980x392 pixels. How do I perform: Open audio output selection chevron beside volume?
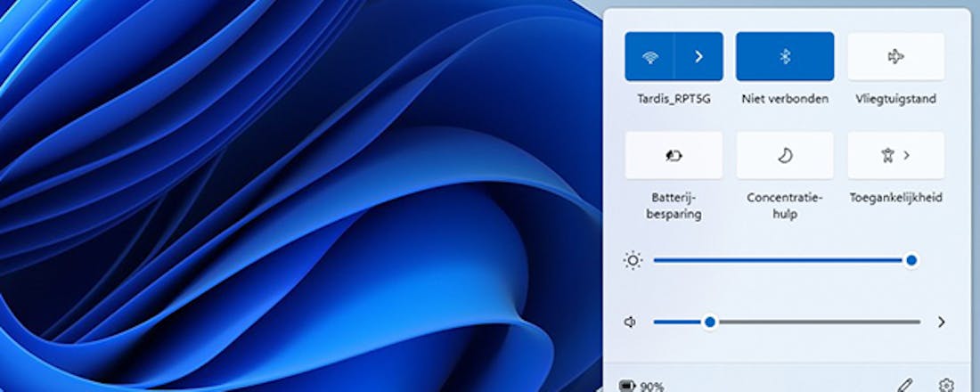[x=942, y=322]
